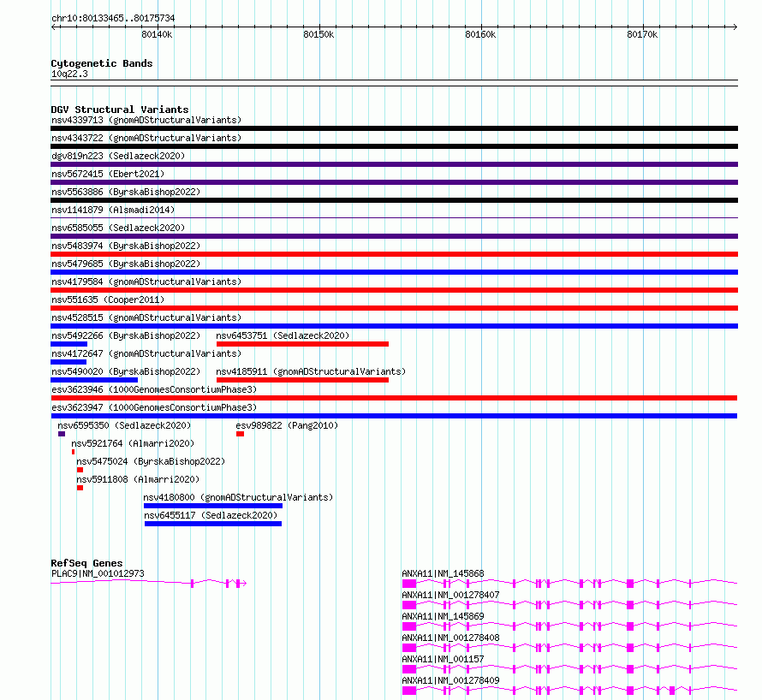Select nsv4172647 gnomAD variant label
Image resolution: width=762 pixels, height=700 pixels.
146,353
